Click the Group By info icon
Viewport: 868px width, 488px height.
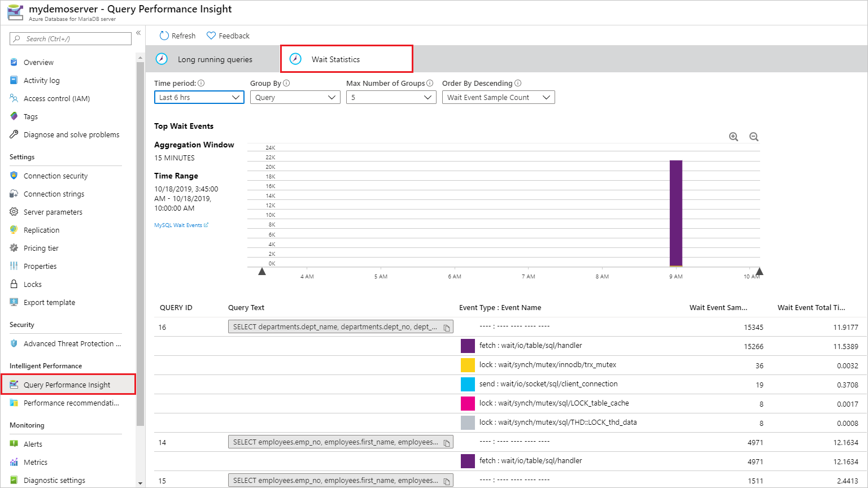pyautogui.click(x=286, y=83)
